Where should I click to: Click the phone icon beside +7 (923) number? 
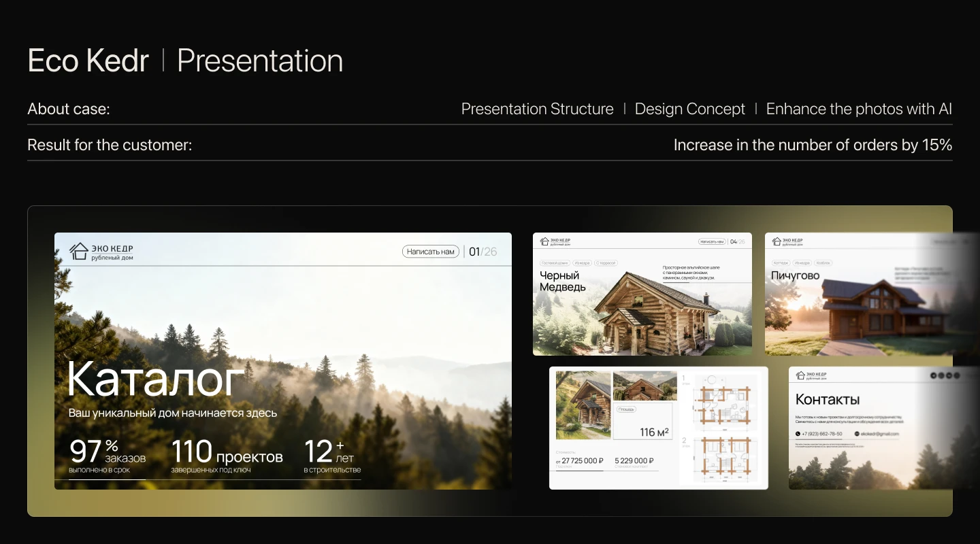798,434
